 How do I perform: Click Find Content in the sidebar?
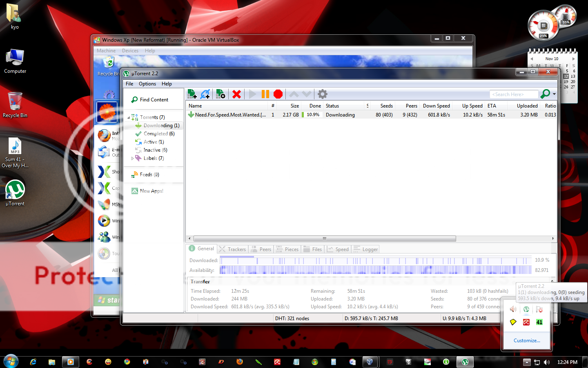pos(149,100)
